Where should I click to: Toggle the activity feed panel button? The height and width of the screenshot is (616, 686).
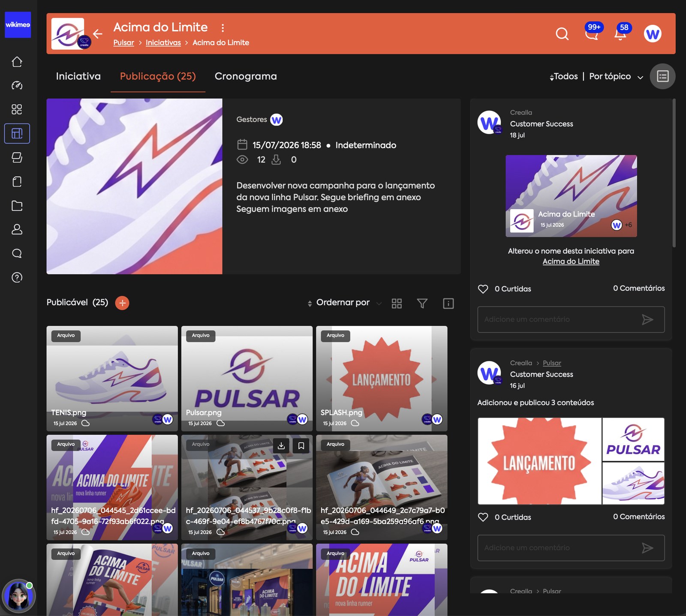tap(662, 76)
